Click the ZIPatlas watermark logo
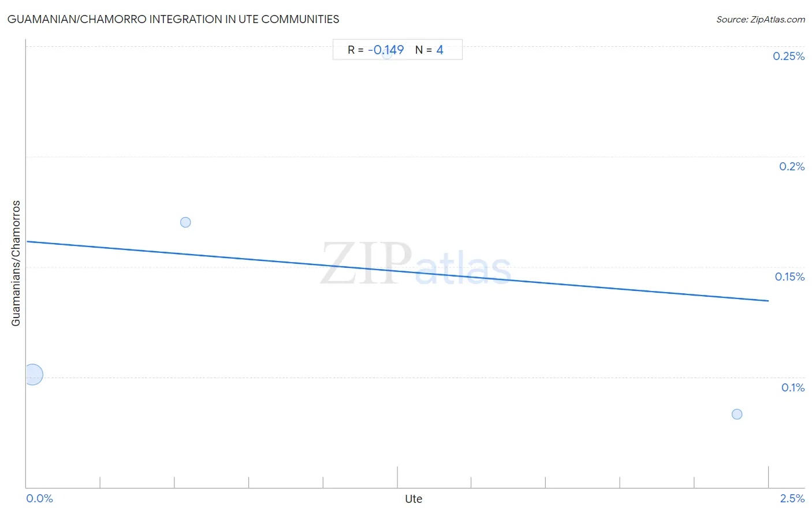Viewport: 812px width, 515px height. [x=416, y=264]
